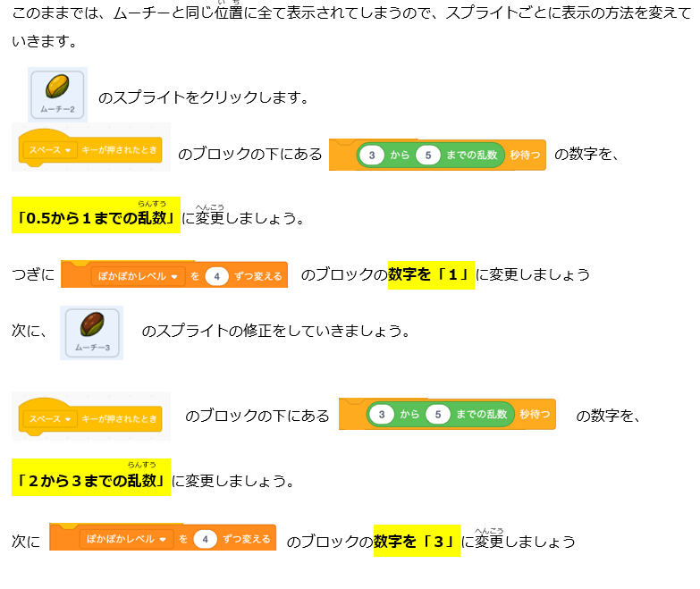Open the ぽかぽかレベル dropdown in the first change block
Screen dimensions: 700x589
(x=139, y=276)
